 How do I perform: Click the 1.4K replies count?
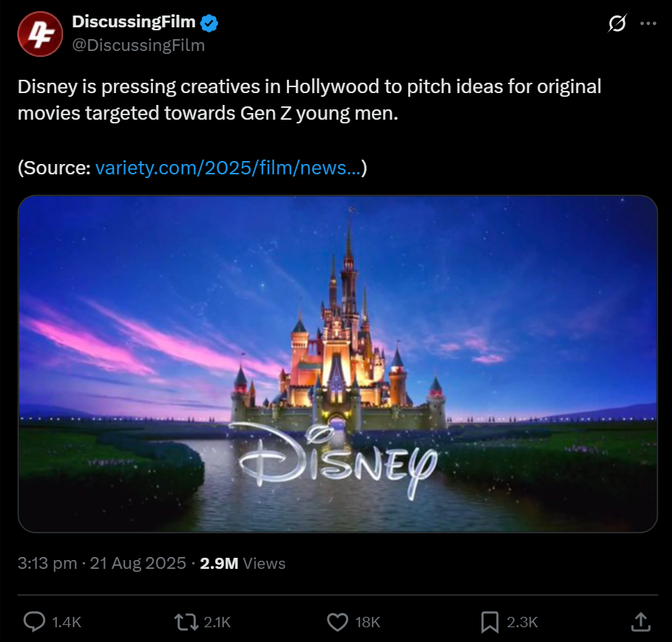tap(67, 622)
